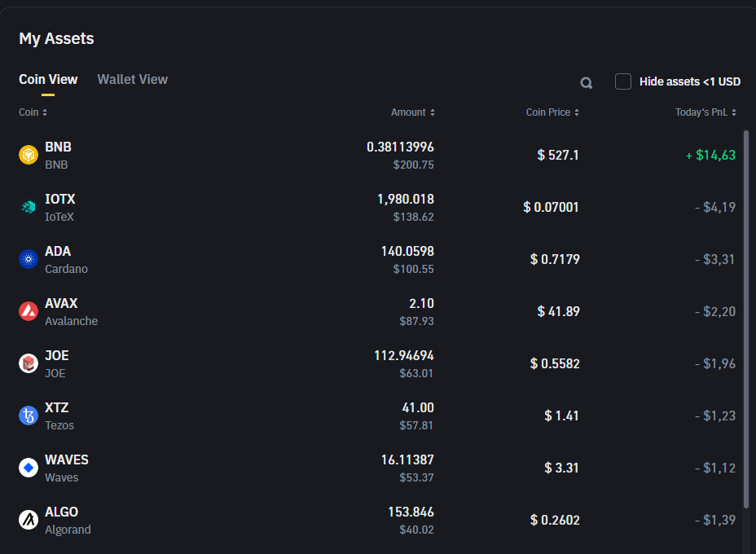Click the ALGO price $ 0.2602
This screenshot has height=554, width=756.
[x=555, y=520]
